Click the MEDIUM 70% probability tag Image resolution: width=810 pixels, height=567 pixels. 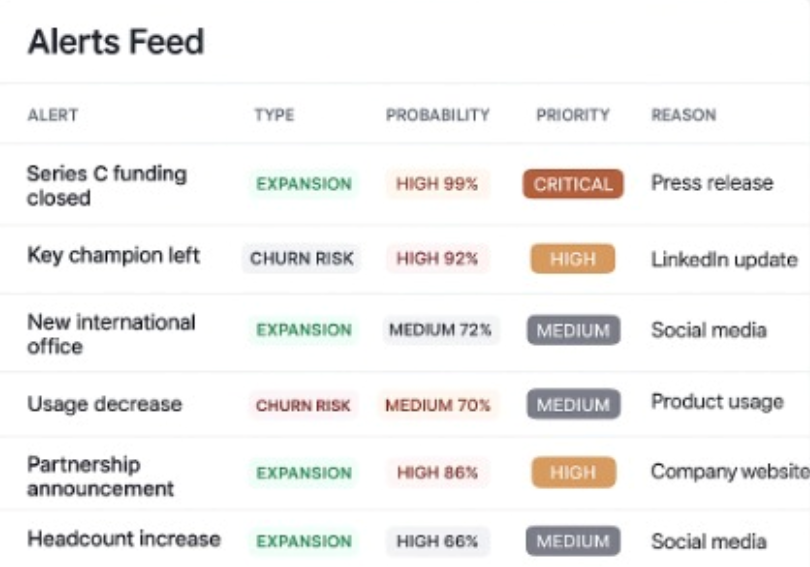[438, 405]
